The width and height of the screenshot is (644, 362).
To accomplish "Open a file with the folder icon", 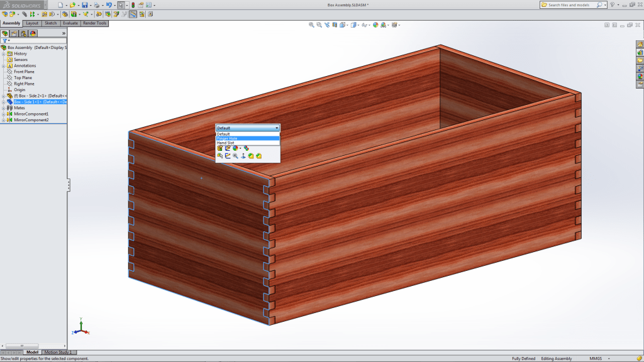I will coord(73,5).
